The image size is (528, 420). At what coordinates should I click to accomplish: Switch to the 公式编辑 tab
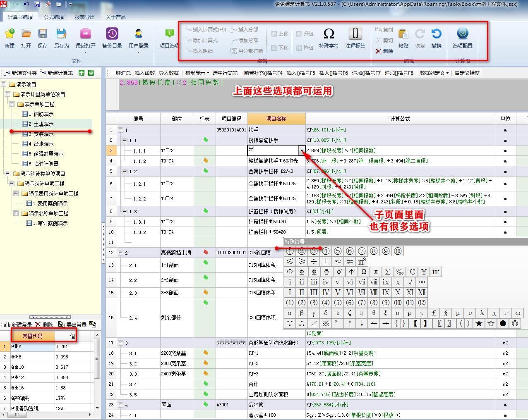click(x=54, y=17)
